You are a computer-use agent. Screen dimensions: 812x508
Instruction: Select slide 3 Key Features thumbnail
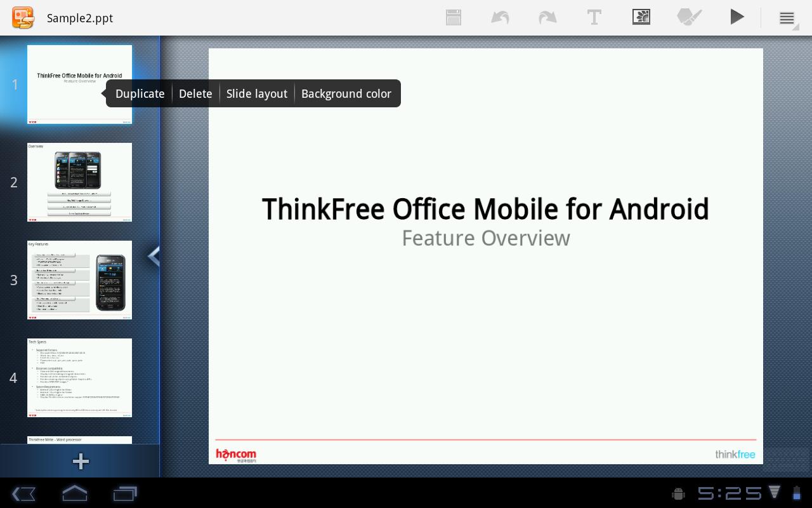[79, 280]
